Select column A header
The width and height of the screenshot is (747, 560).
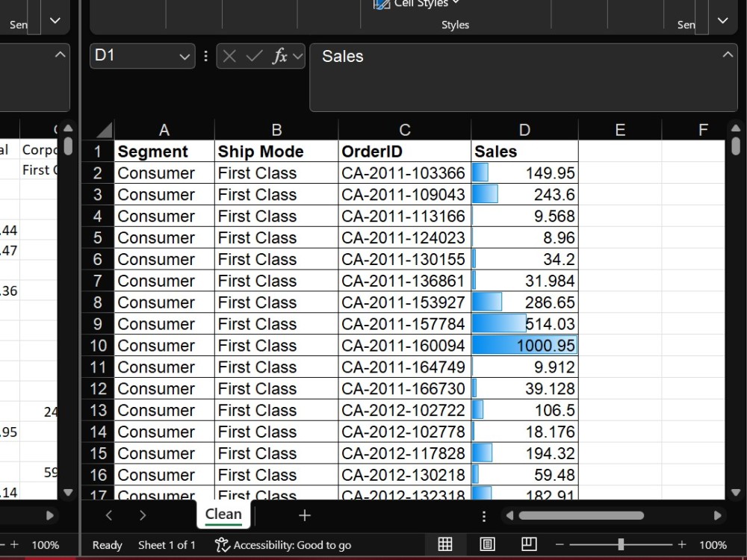point(164,129)
